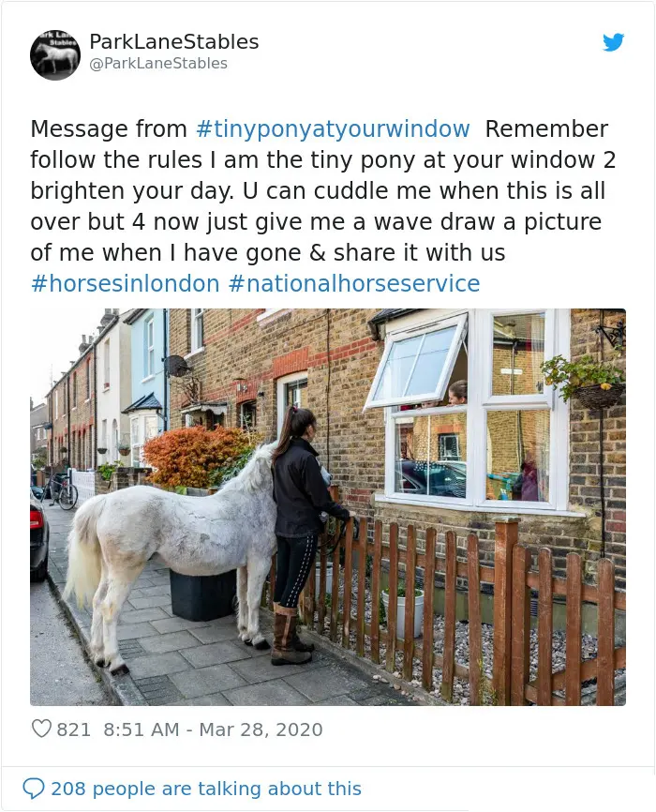Viewport: 656px width, 812px height.
Task: Like the tweet with the heart icon
Action: click(41, 729)
